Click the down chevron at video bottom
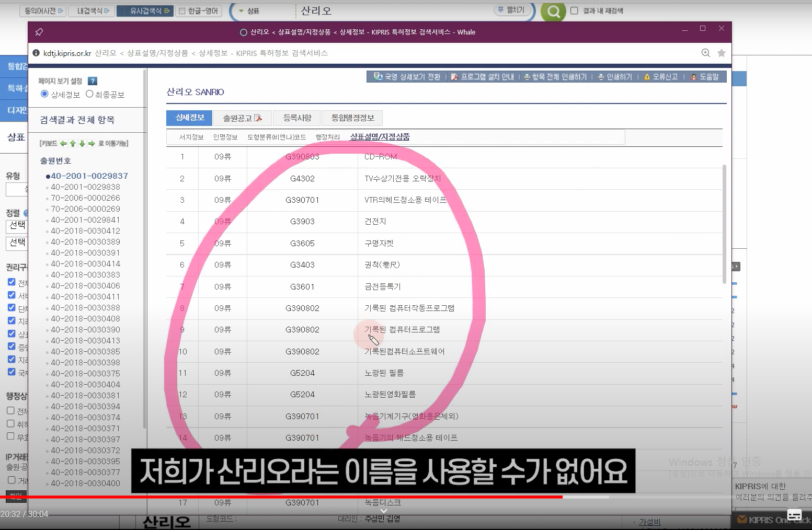Image resolution: width=812 pixels, height=530 pixels. point(383,511)
